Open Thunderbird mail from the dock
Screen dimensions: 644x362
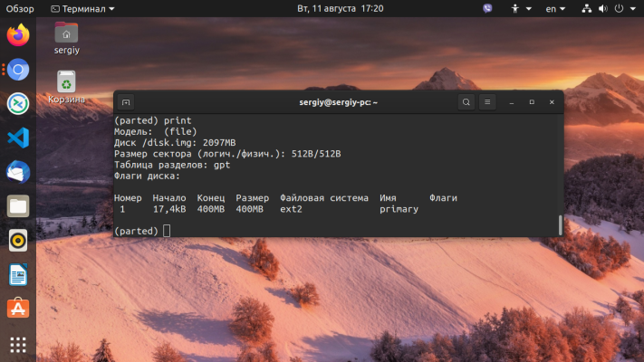coord(18,172)
